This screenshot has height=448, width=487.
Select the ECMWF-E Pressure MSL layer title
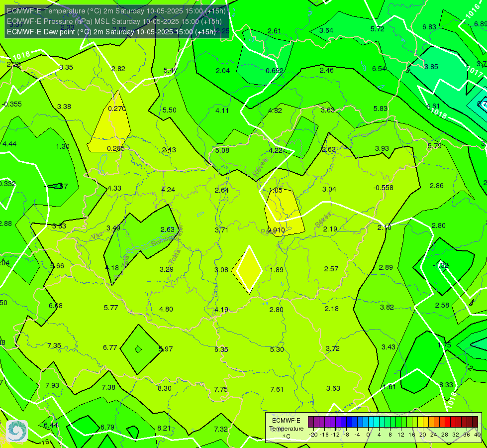[x=114, y=21]
